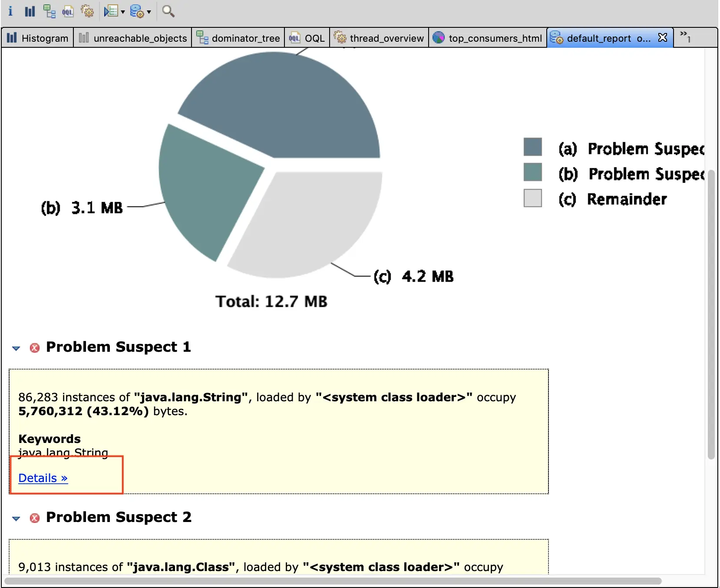This screenshot has width=720, height=588.
Task: Show the hidden tabs overflow list
Action: coord(685,36)
